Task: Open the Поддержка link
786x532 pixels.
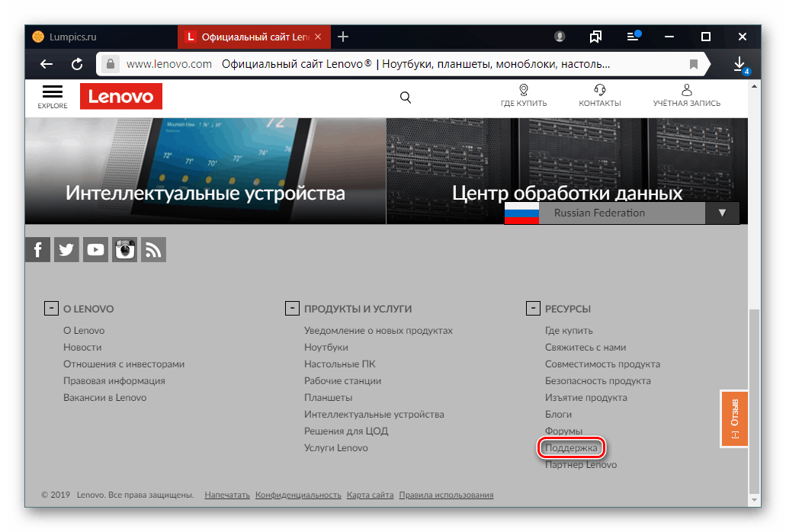Action: (571, 448)
